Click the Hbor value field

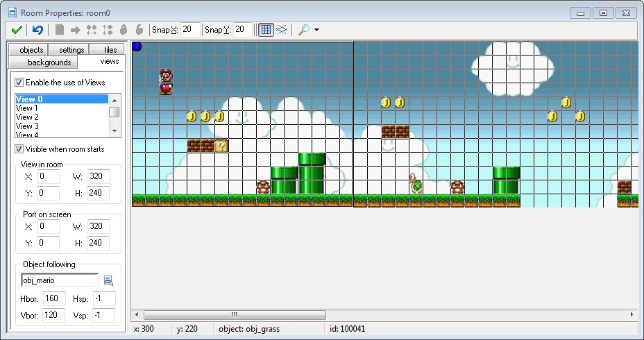point(54,298)
